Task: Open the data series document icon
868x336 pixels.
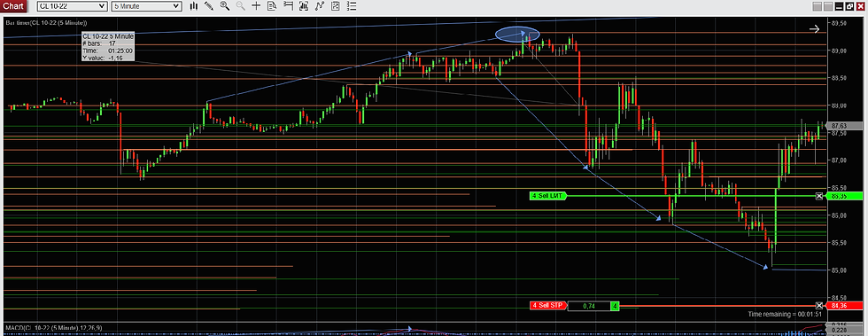Action: (x=272, y=6)
